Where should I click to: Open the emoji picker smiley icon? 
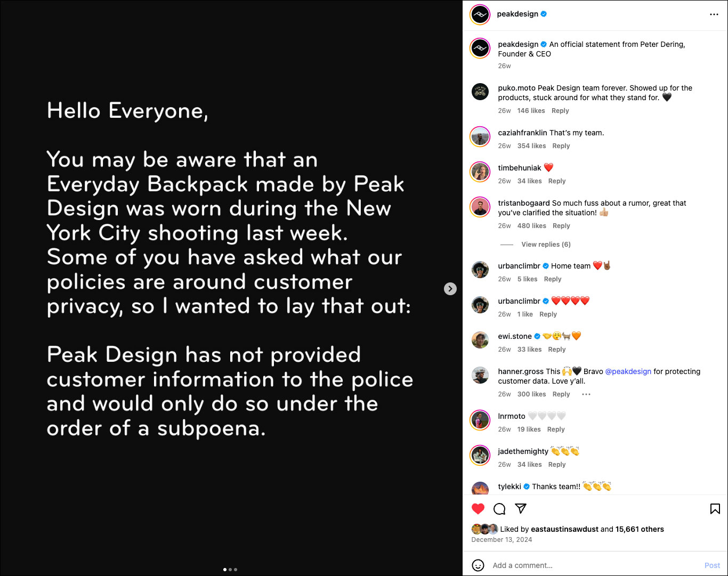[478, 565]
